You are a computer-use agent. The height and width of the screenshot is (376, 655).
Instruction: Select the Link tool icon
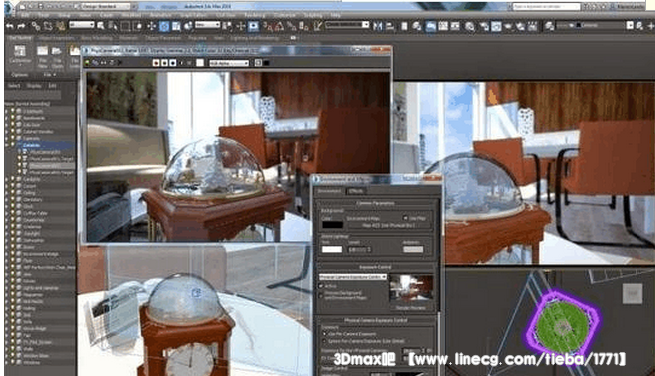tap(36, 26)
